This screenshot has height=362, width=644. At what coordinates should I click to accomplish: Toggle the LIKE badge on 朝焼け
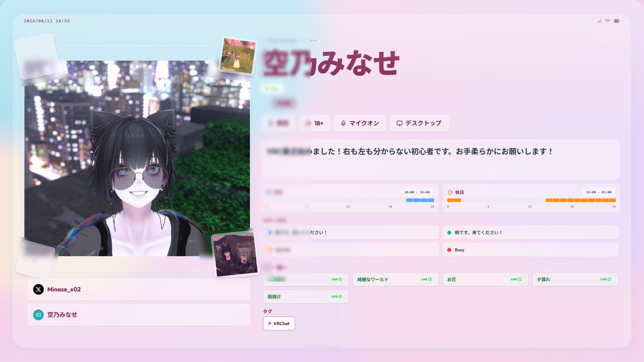336,297
